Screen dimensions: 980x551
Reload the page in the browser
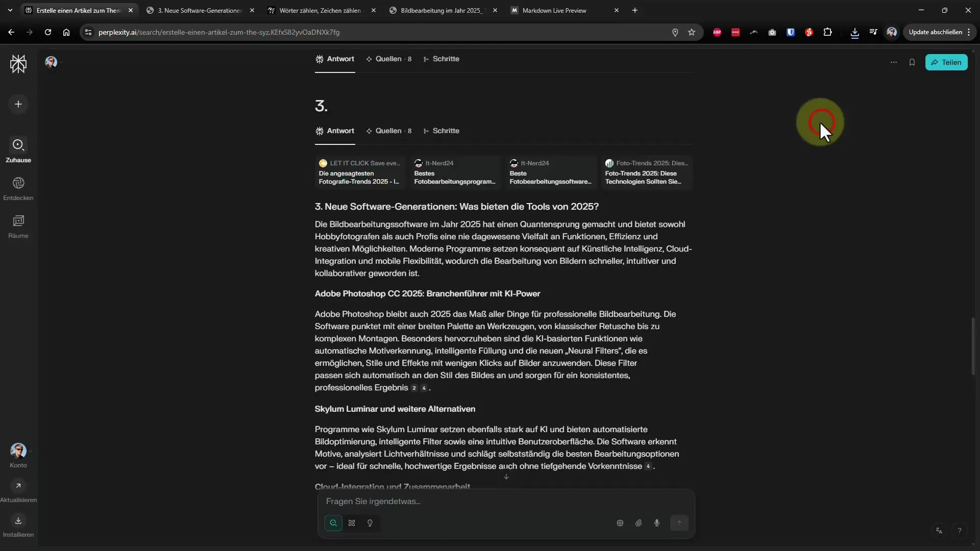coord(48,32)
